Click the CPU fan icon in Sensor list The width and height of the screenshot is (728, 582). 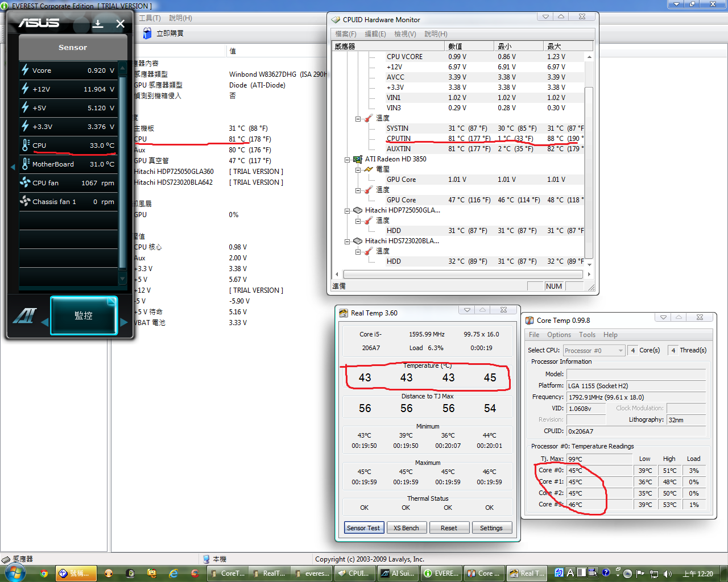tap(25, 182)
